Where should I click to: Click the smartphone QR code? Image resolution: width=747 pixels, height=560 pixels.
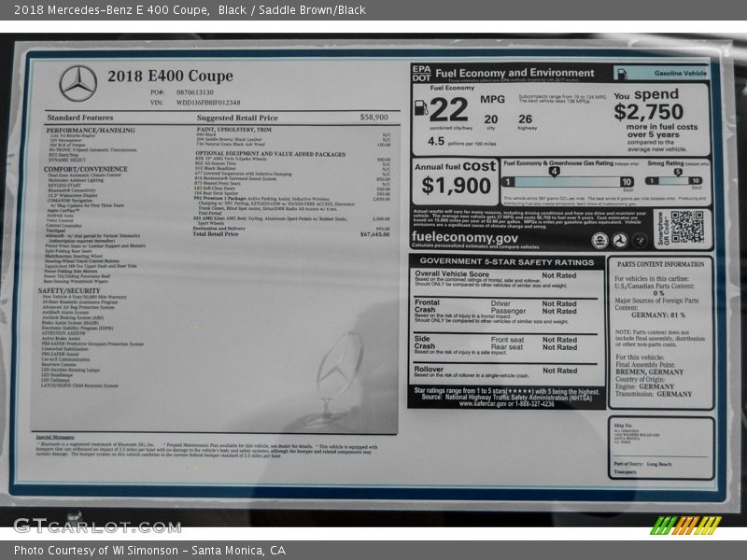[x=687, y=227]
